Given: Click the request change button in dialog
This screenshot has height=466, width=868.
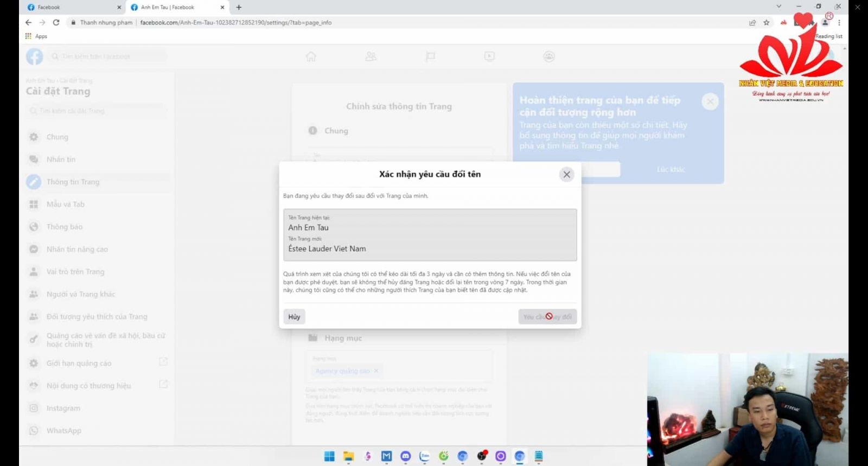Looking at the screenshot, I should coord(547,317).
